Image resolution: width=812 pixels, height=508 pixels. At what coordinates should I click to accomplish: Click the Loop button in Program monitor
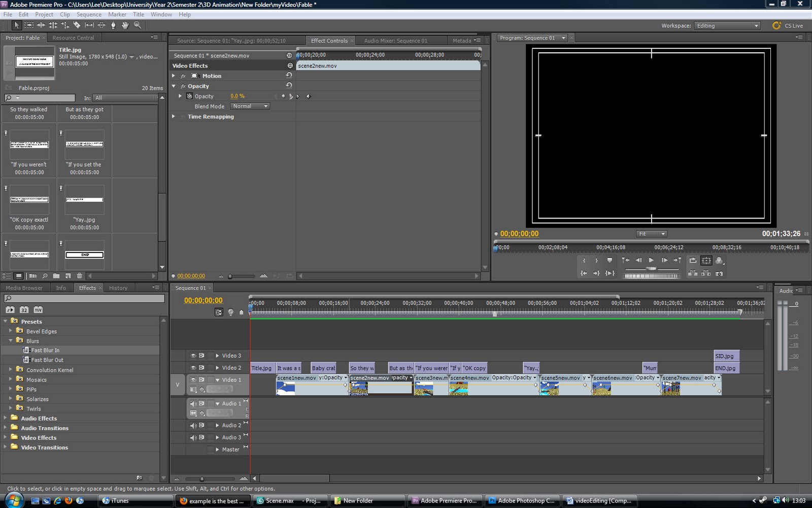pos(693,261)
